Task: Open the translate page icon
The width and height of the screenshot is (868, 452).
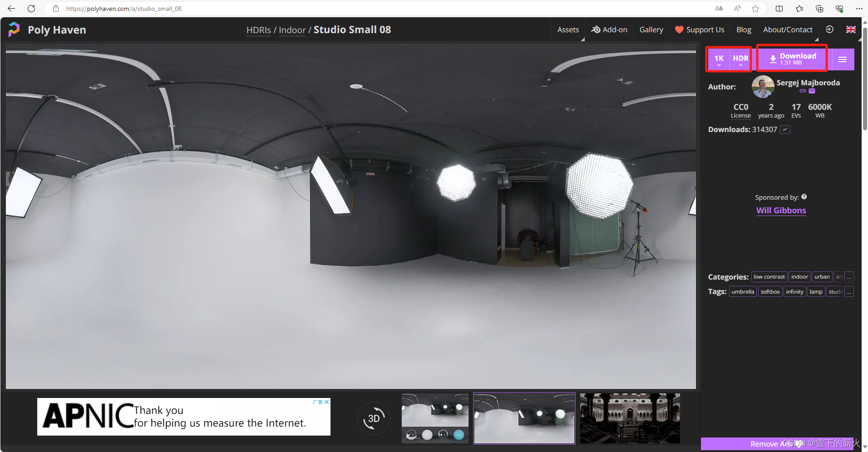Action: tap(719, 9)
